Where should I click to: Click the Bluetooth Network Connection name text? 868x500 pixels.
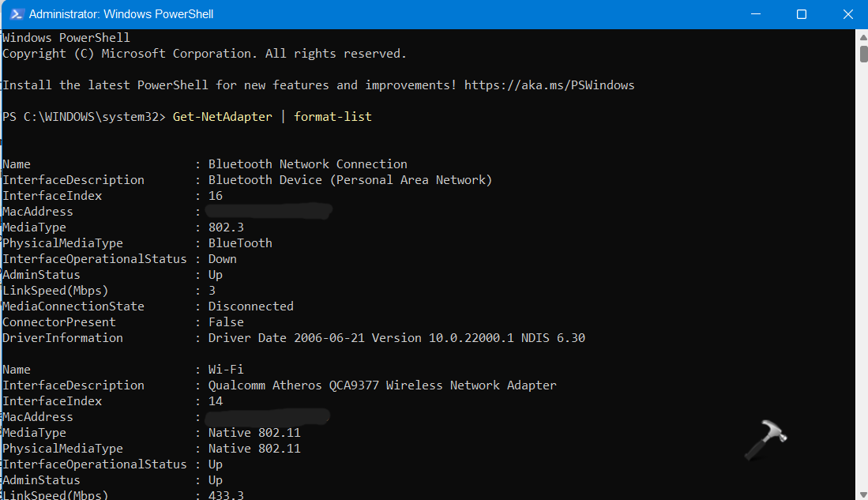[x=306, y=164]
